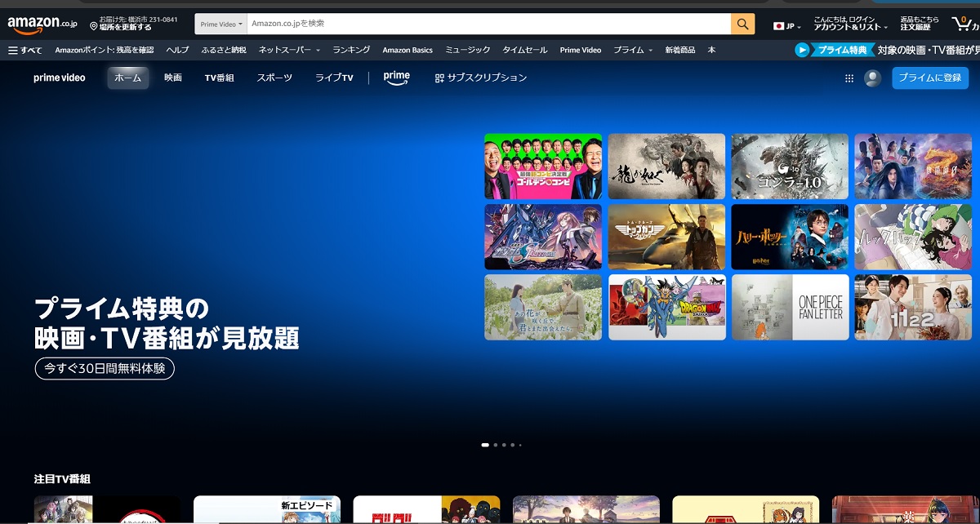The image size is (980, 524).
Task: Select タイムセール in the navigation bar
Action: click(x=527, y=50)
